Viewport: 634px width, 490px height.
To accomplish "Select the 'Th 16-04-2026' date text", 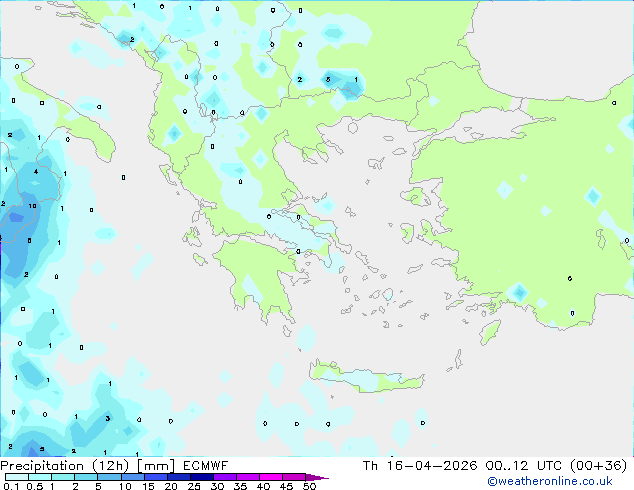I will [420, 466].
